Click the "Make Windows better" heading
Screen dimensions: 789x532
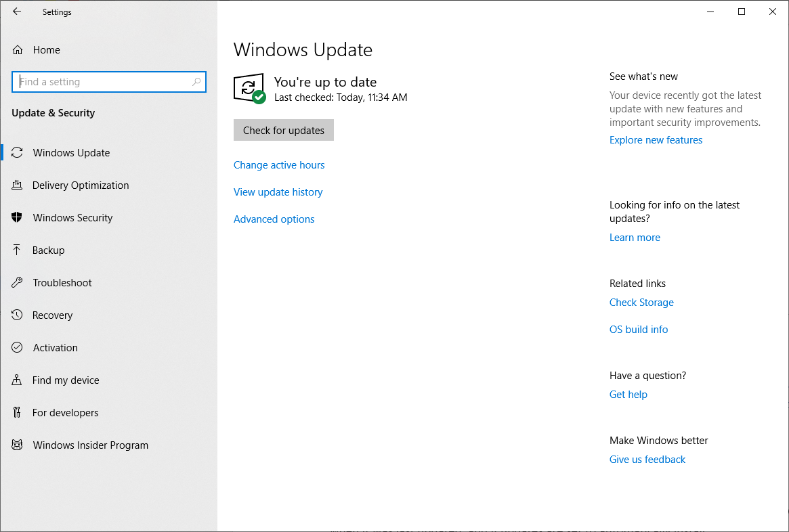[x=659, y=441]
